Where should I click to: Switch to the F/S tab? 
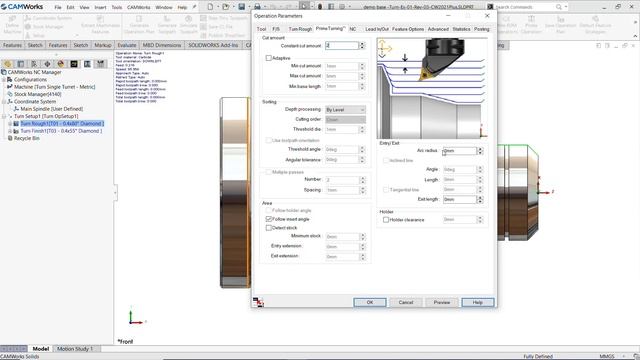point(276,29)
